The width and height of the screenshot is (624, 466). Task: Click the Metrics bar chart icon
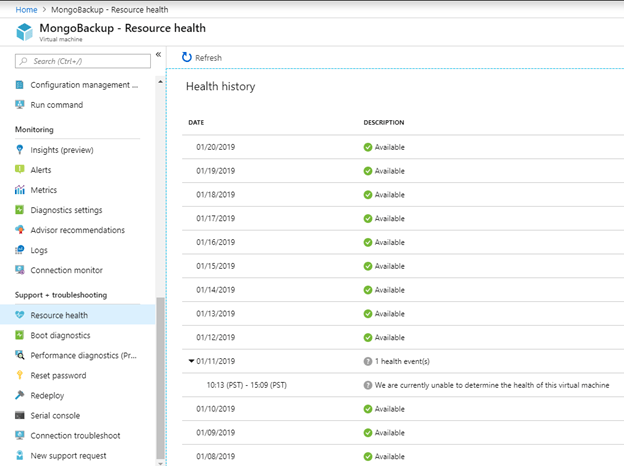20,190
